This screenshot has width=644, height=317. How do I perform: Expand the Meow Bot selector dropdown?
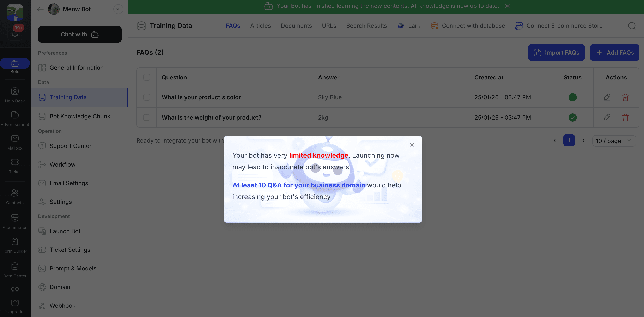(x=118, y=9)
